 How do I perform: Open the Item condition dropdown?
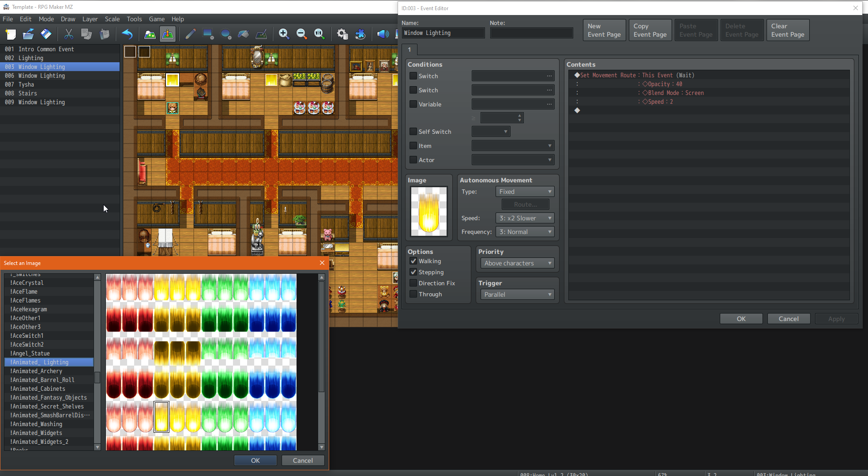[513, 146]
